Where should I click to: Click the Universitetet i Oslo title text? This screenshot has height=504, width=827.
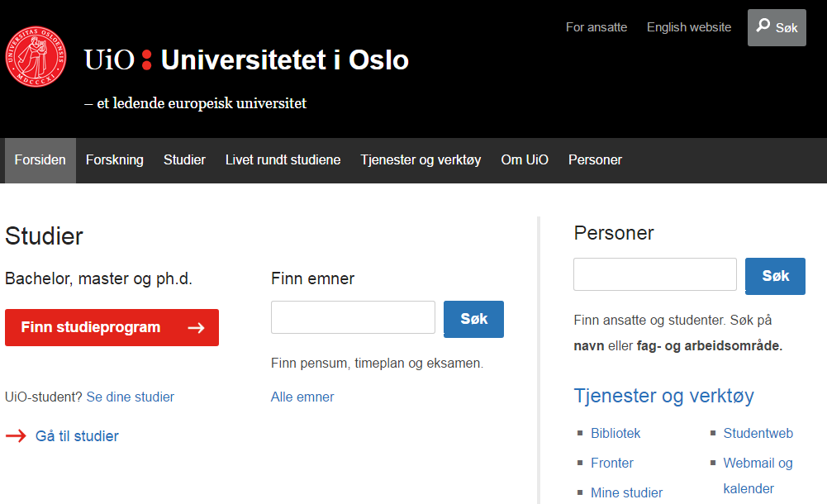click(285, 59)
